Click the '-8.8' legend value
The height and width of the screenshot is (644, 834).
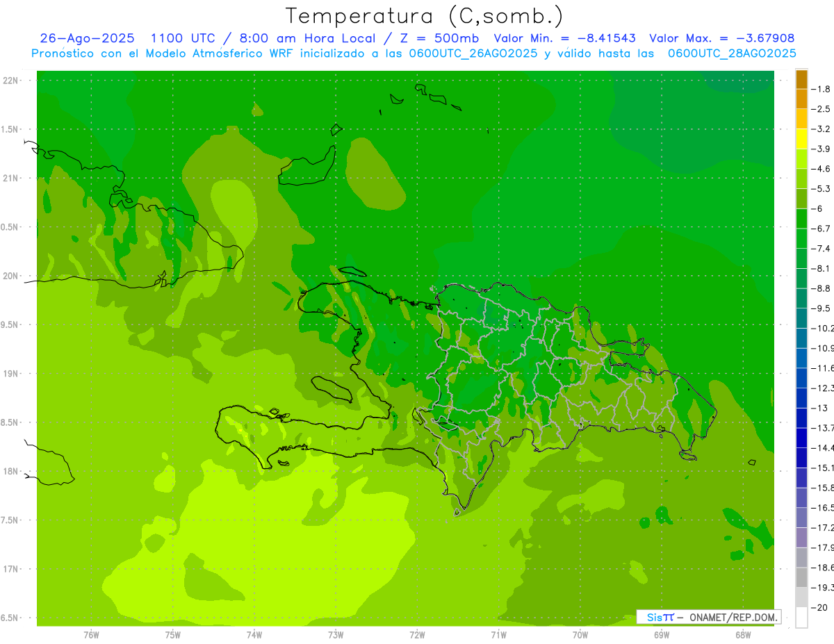point(821,288)
